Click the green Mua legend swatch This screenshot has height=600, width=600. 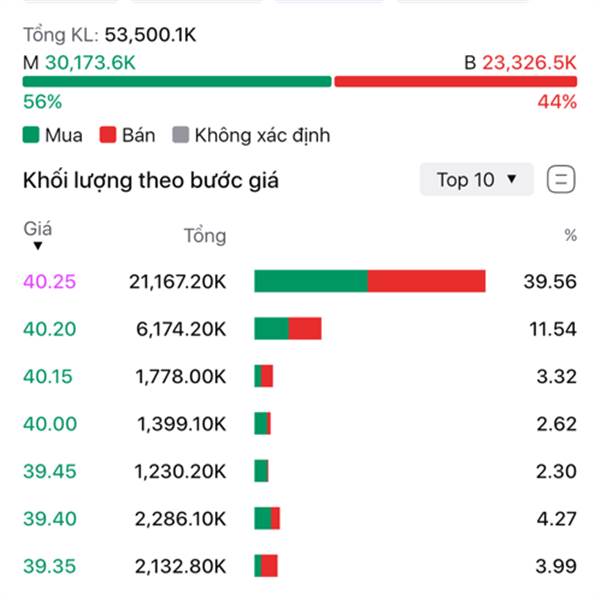pos(31,135)
